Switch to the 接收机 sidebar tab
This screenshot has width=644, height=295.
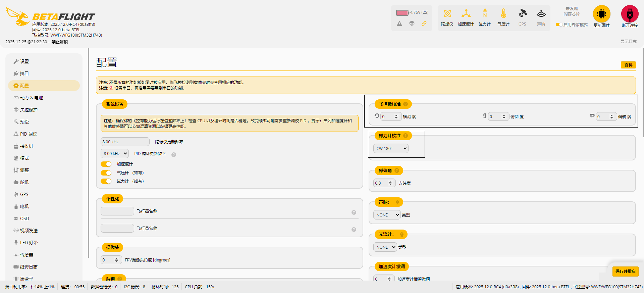coord(26,146)
